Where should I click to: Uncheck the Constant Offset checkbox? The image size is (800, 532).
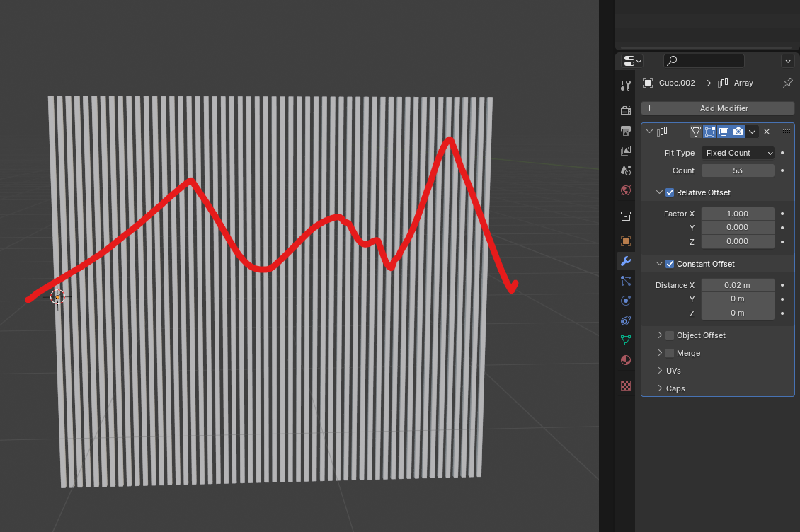670,264
